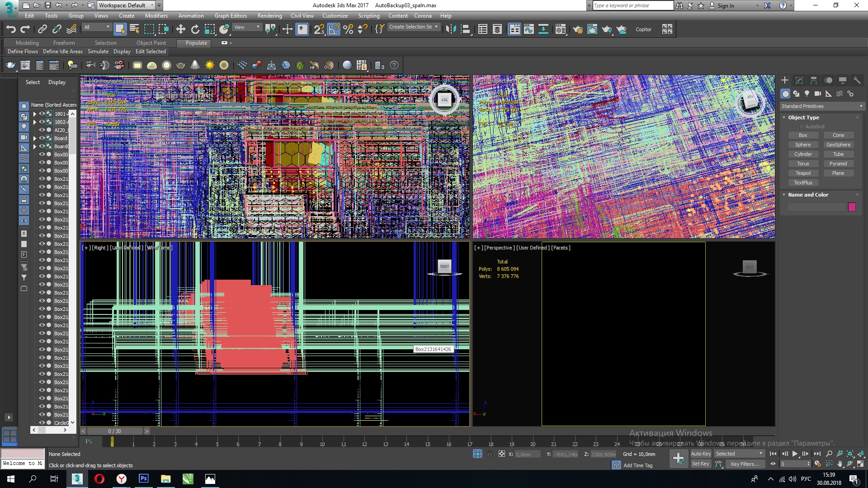Open the Utilities panel wrench icon
Screen dimensions: 868x488
tap(857, 80)
